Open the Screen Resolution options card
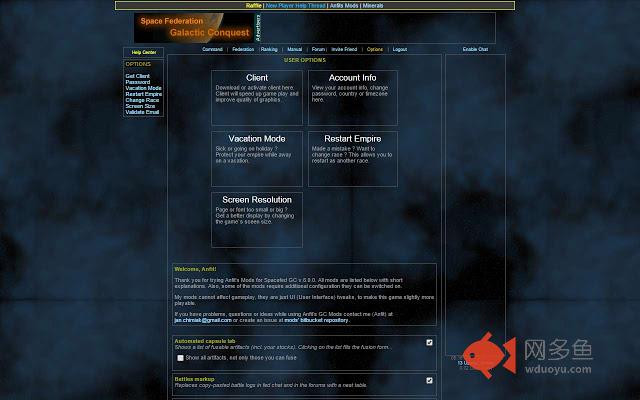This screenshot has height=400, width=640. pos(257,220)
